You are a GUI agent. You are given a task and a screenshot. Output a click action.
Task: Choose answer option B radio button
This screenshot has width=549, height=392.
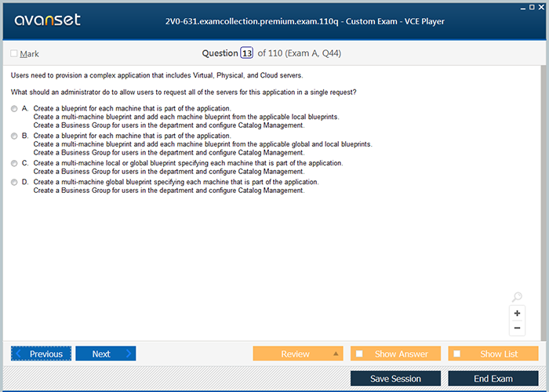[x=14, y=136]
